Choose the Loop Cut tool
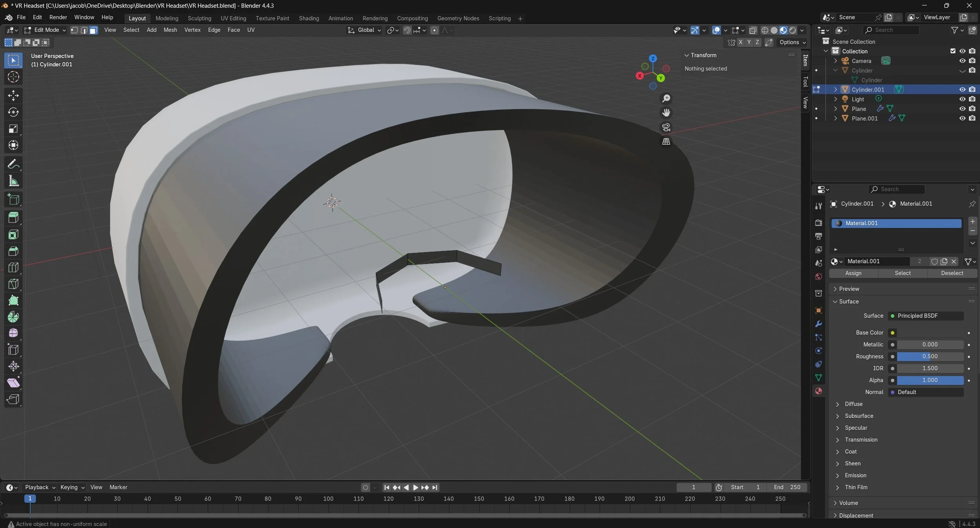The height and width of the screenshot is (528, 980). pyautogui.click(x=13, y=268)
